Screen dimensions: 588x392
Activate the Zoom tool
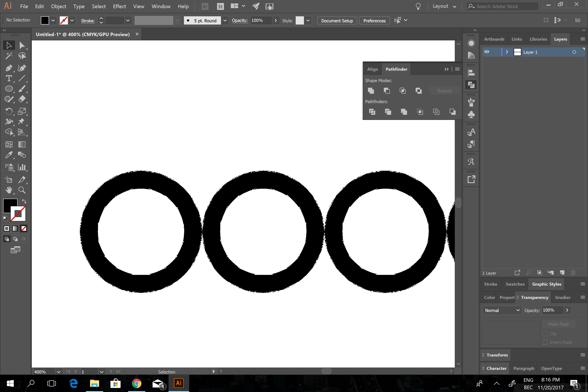[22, 190]
